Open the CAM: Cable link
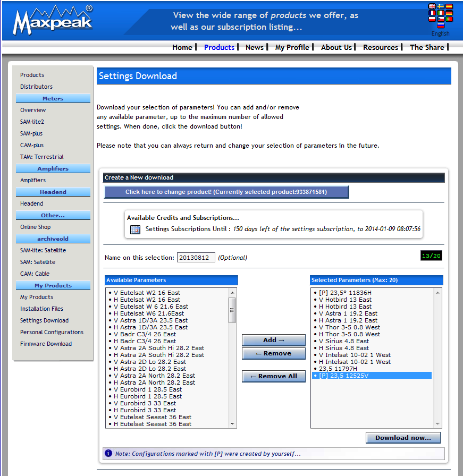The image size is (463, 476). click(x=35, y=274)
